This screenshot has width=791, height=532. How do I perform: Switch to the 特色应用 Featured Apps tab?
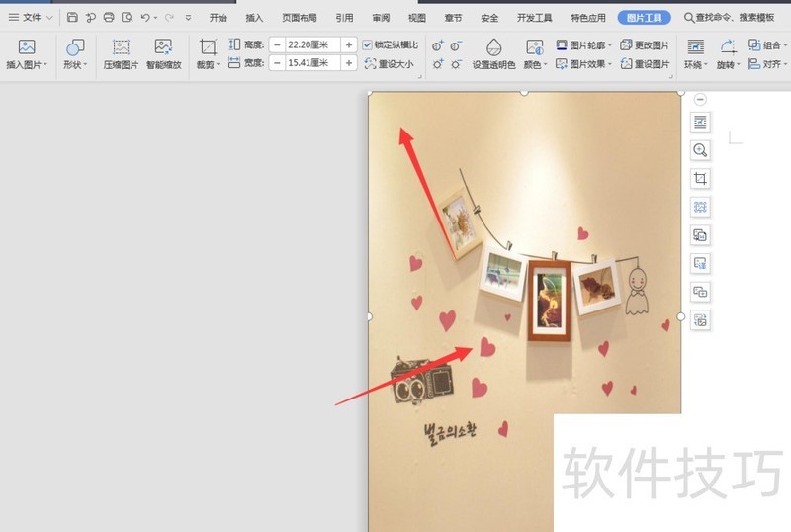click(588, 18)
